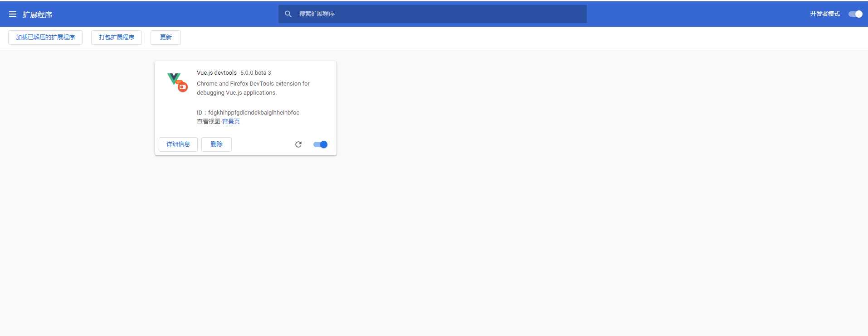The image size is (868, 336).
Task: Click the search magnifier icon
Action: click(288, 14)
